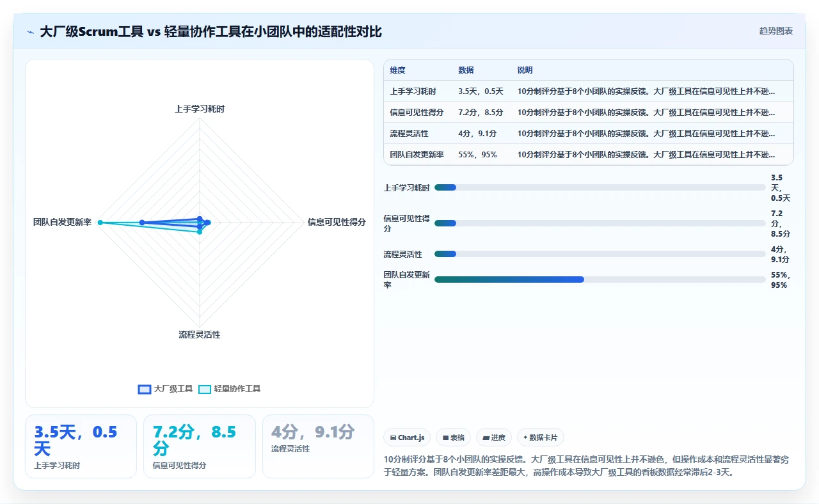Image resolution: width=819 pixels, height=504 pixels.
Task: Open the 7.2分，8.5分 data card
Action: (x=200, y=446)
